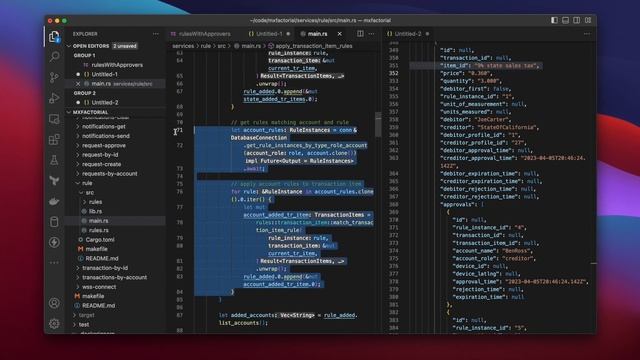Open the Search view in activity bar
Screen dimensions: 640x360
(54, 56)
